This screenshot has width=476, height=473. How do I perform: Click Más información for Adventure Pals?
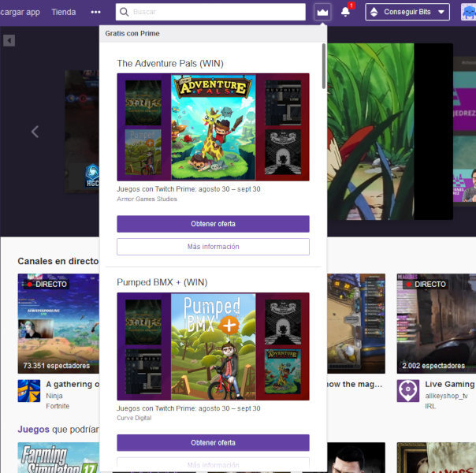tap(213, 247)
